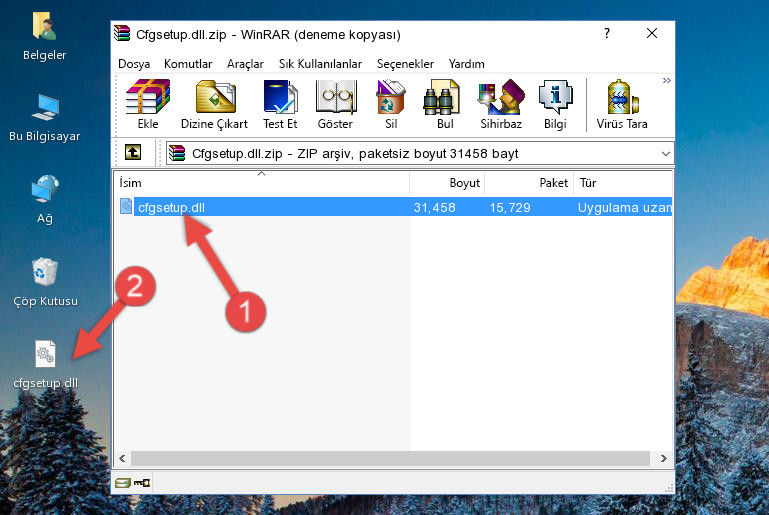Click the key password icon in status bar
The width and height of the screenshot is (769, 515).
(142, 483)
